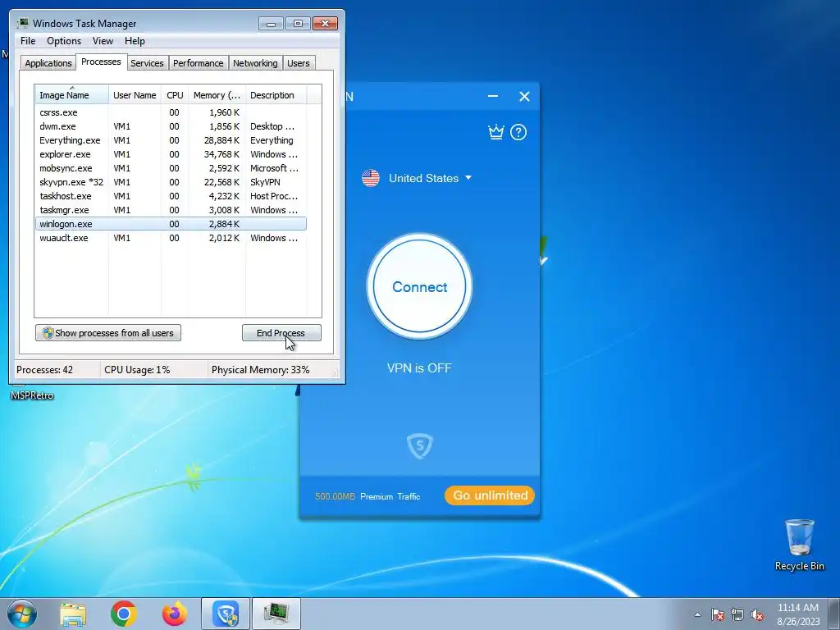Expand the United States server dropdown arrow
The image size is (840, 630).
pos(468,177)
